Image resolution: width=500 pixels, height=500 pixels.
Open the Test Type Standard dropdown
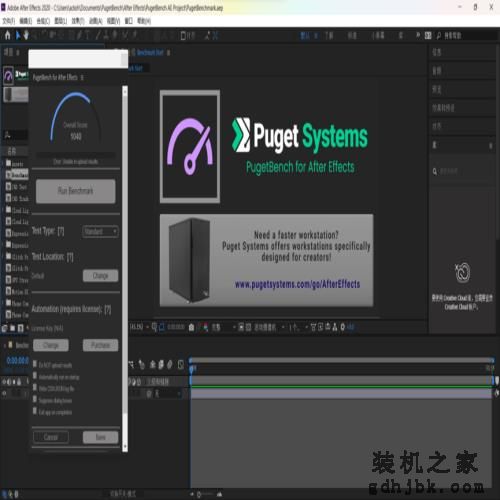100,231
